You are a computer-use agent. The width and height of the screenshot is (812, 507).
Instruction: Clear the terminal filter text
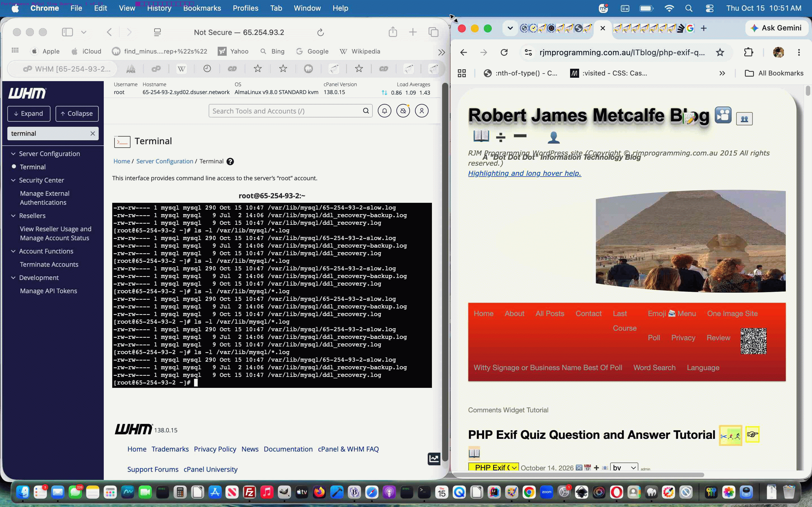pos(92,134)
